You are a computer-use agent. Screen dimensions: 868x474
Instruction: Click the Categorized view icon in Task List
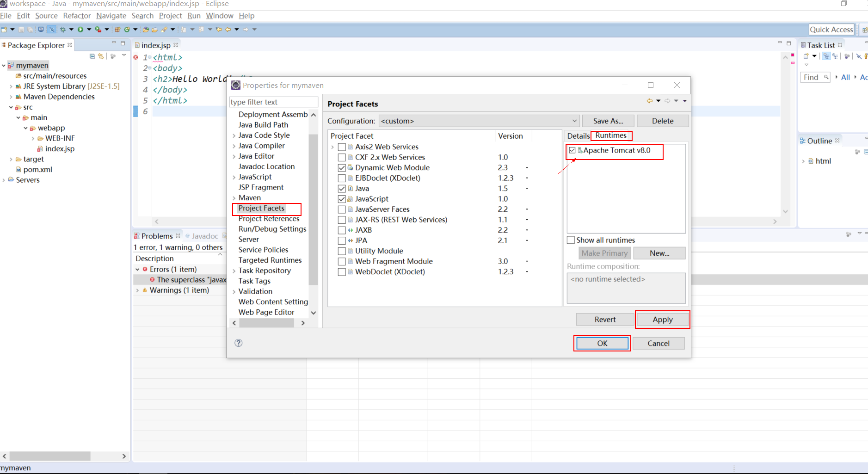(x=826, y=56)
